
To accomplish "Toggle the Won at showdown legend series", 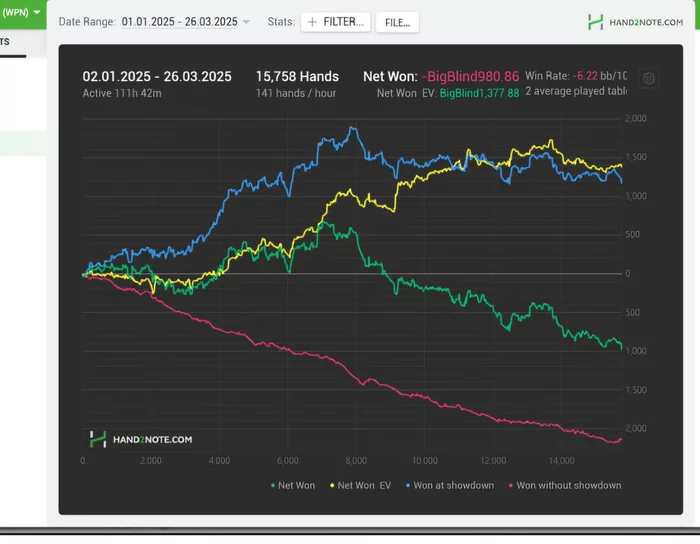I will coord(455,486).
